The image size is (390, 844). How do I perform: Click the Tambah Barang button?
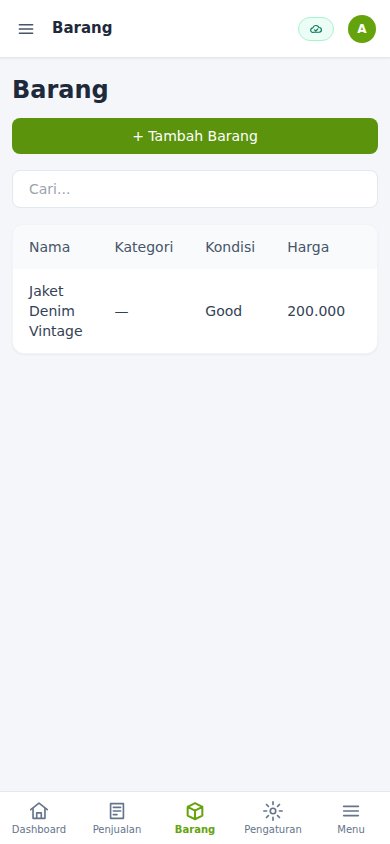(195, 136)
